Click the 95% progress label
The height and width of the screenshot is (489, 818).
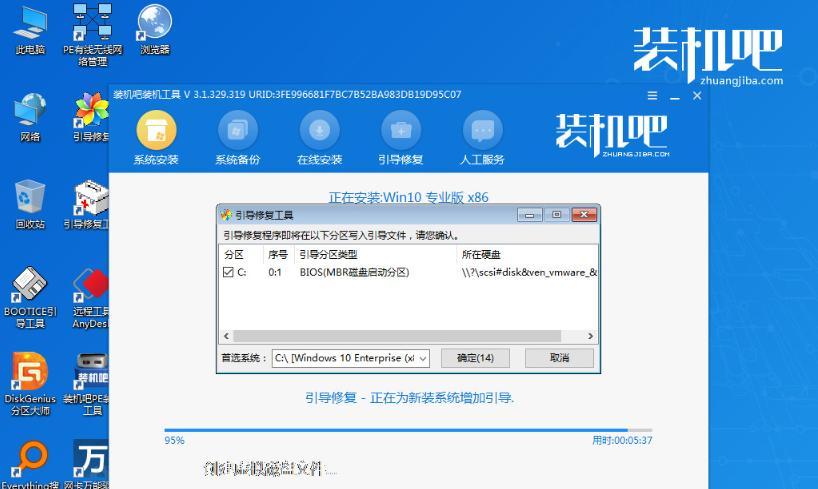pyautogui.click(x=174, y=440)
